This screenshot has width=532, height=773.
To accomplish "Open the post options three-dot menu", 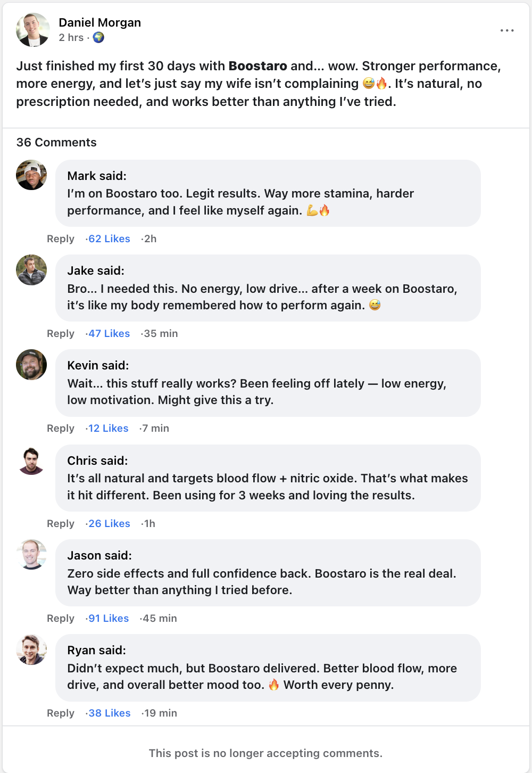I will click(507, 30).
